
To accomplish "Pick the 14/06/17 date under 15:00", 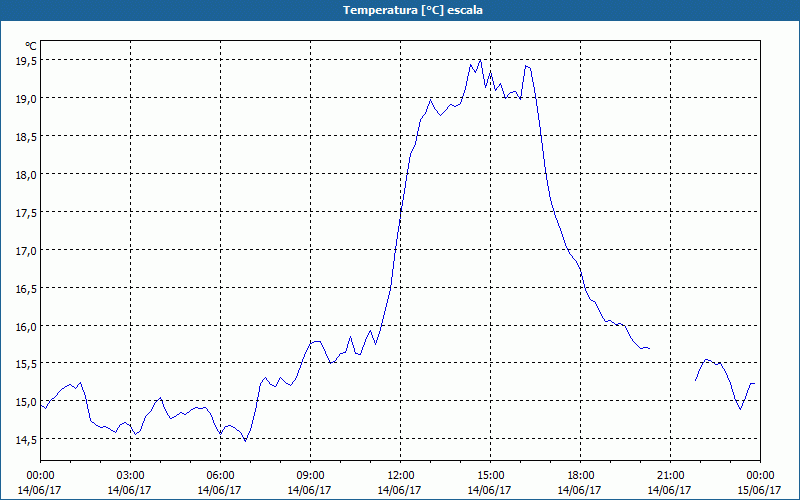I will (490, 490).
